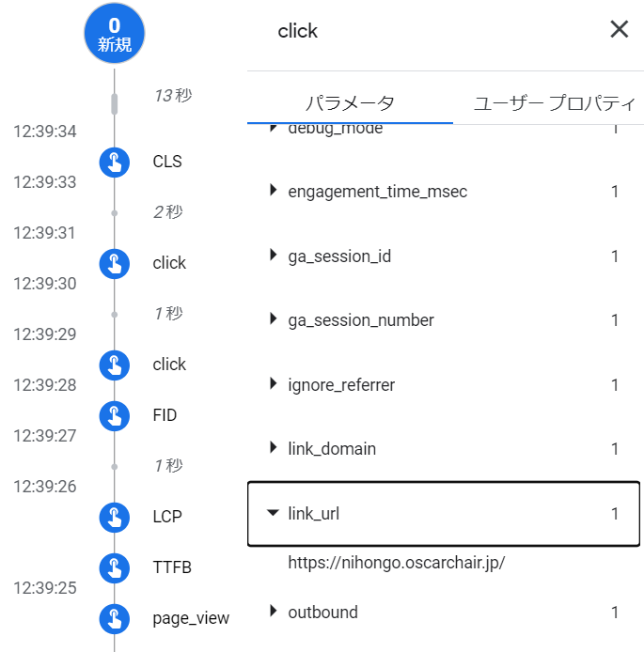Click the TTFB event icon
Viewport: 644px width, 652px height.
coord(114,567)
